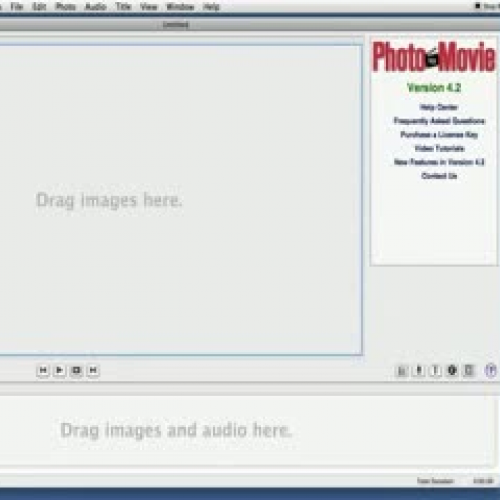Click the Purchase a License Key link
Viewport: 500px width, 500px height.
click(x=439, y=135)
